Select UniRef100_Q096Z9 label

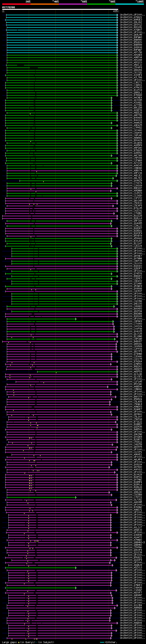[131, 180]
